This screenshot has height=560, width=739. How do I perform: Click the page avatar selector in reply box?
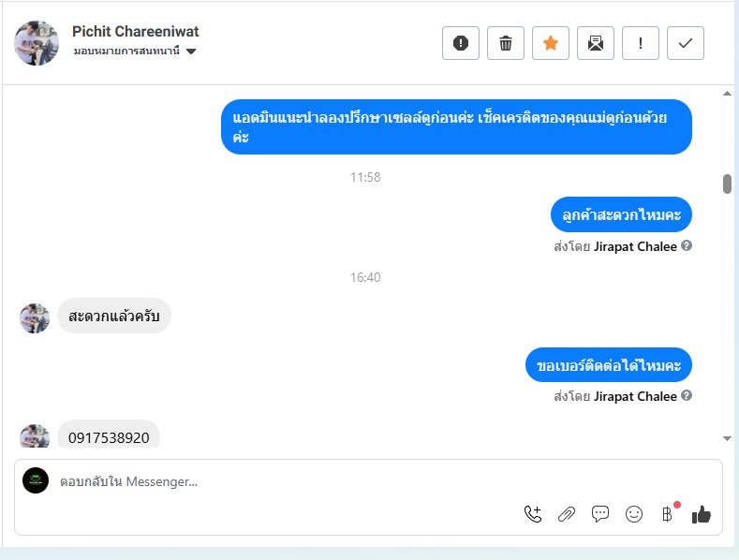coord(36,480)
